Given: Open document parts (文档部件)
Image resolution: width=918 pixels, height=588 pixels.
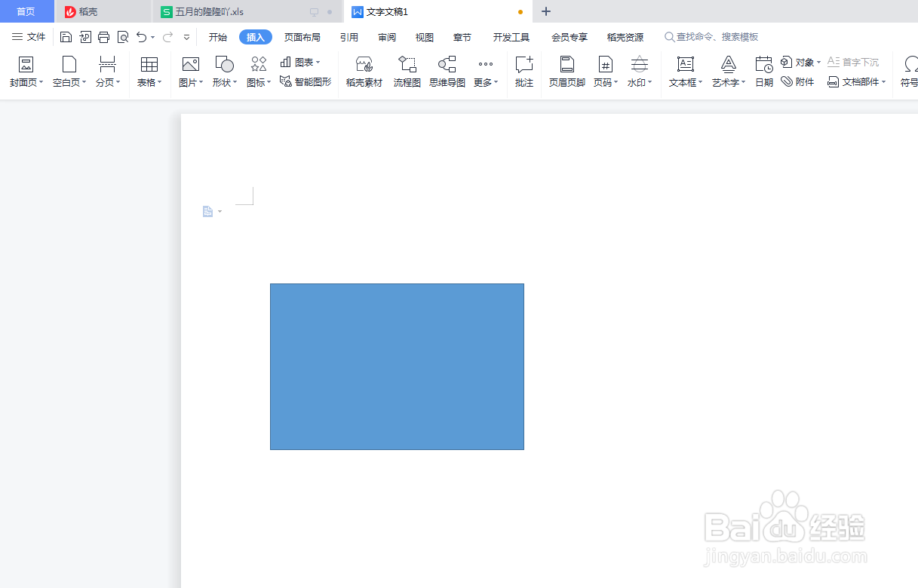Looking at the screenshot, I should [856, 81].
